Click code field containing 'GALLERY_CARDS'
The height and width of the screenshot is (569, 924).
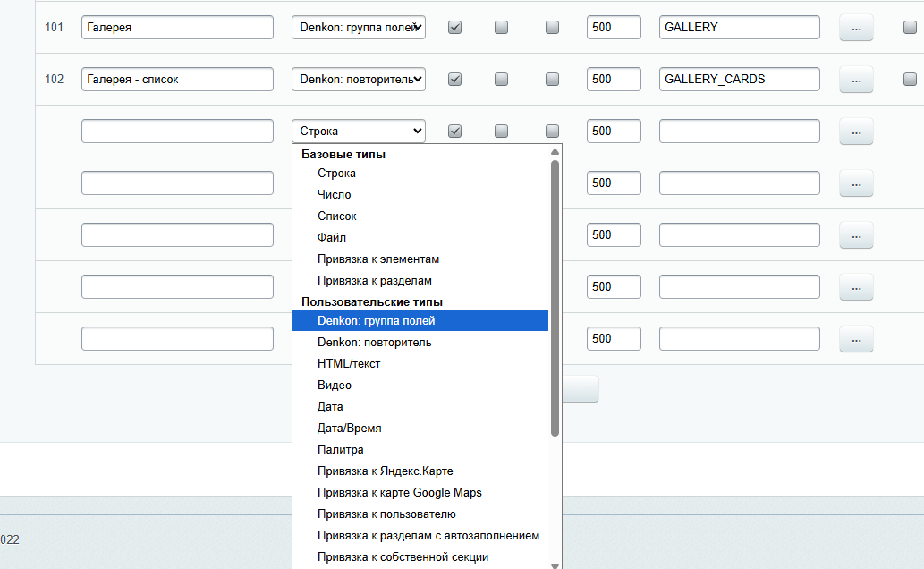point(740,79)
